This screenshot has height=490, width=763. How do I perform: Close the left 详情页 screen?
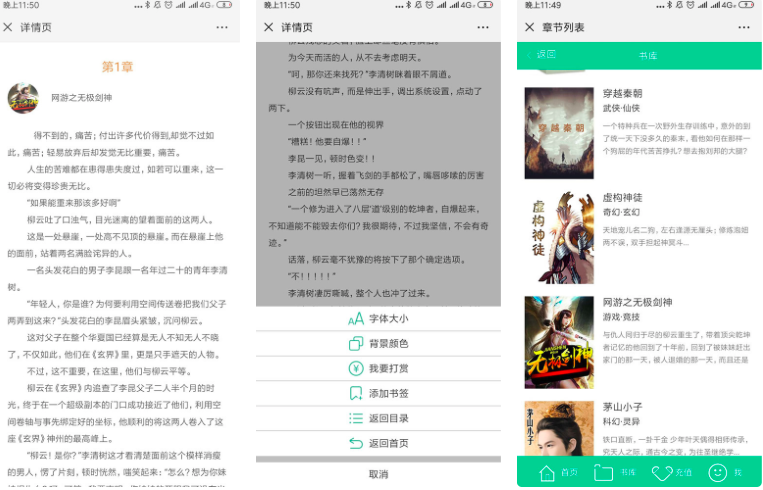click(9, 28)
